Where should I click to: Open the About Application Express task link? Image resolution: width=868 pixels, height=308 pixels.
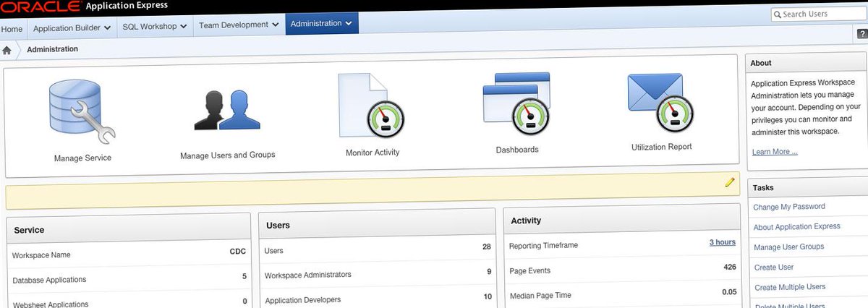point(797,227)
